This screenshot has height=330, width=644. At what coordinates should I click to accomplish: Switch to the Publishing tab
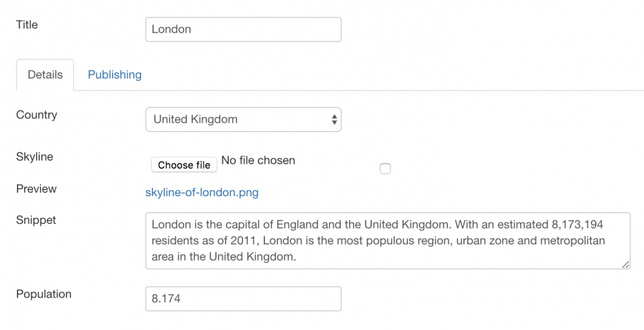[115, 74]
